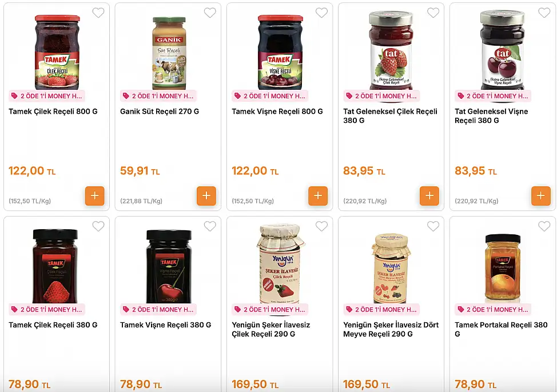This screenshot has height=392, width=557.
Task: Add Tat Geleneksel Çilek Reçeli to cart
Action: 429,195
